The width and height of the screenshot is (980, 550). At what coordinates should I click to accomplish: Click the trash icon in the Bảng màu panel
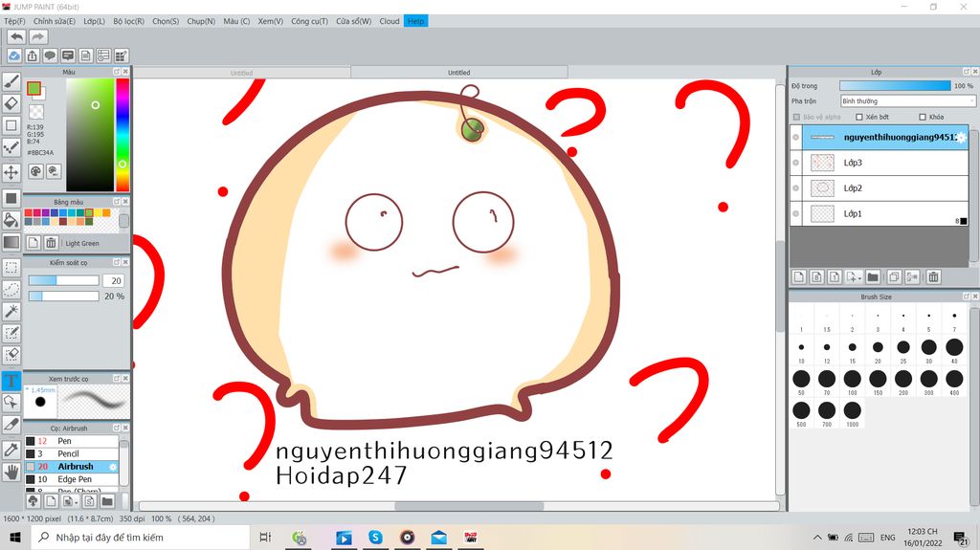point(52,243)
